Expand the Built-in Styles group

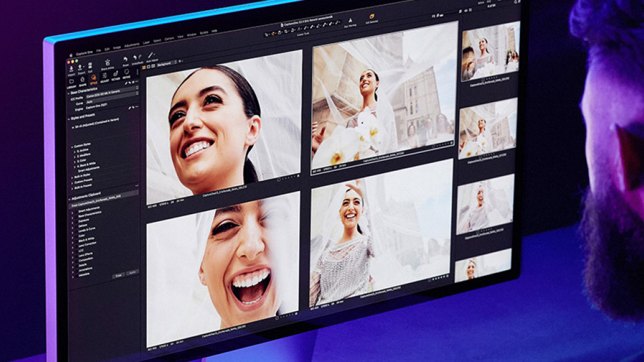tap(72, 177)
